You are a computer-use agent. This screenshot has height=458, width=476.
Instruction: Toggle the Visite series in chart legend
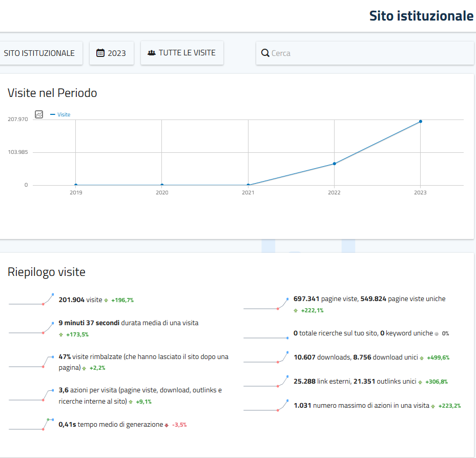coord(60,115)
